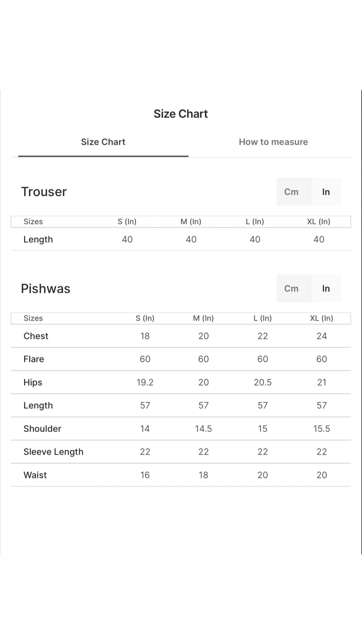Screen dimensions: 362x644
Task: Click the Shoulder row label
Action: [x=42, y=429]
